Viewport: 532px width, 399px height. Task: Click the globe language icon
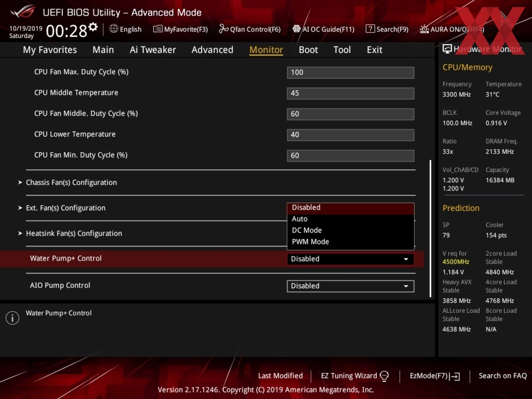tap(114, 29)
